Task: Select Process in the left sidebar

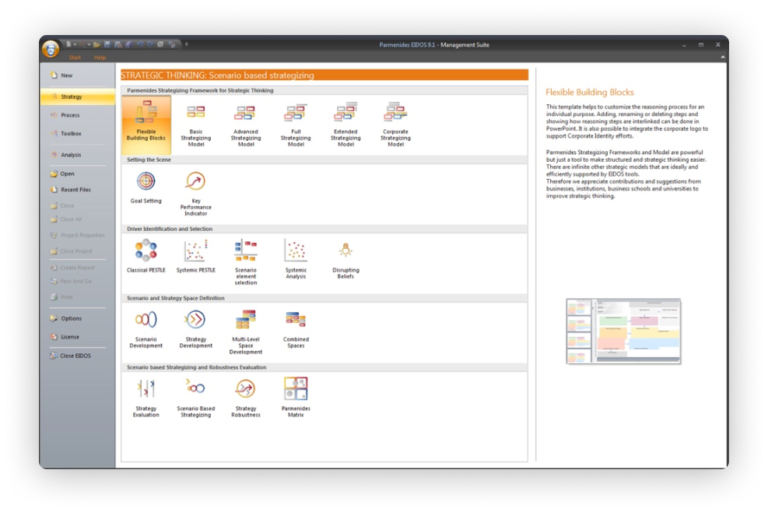Action: [x=70, y=115]
